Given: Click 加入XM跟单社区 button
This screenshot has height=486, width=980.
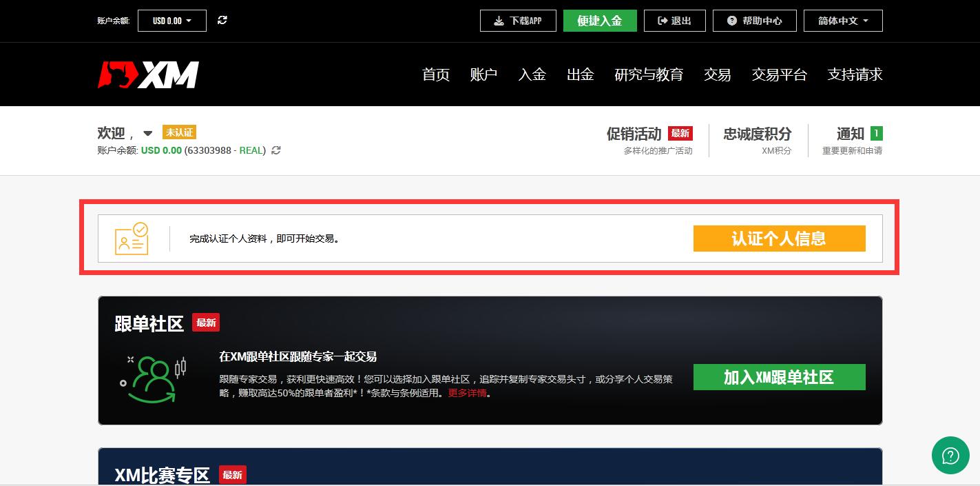Looking at the screenshot, I should coord(779,377).
